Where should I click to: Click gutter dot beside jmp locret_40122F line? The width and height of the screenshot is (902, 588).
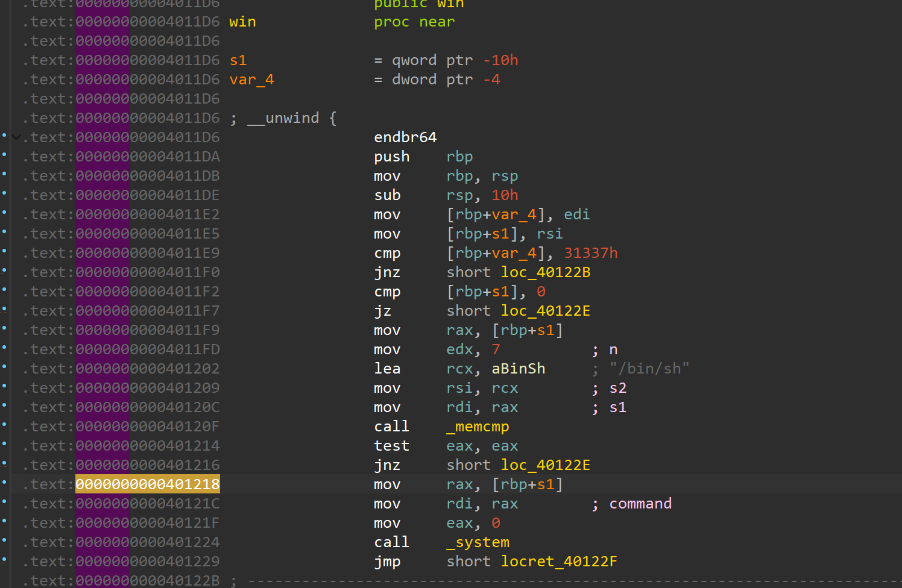pos(5,560)
